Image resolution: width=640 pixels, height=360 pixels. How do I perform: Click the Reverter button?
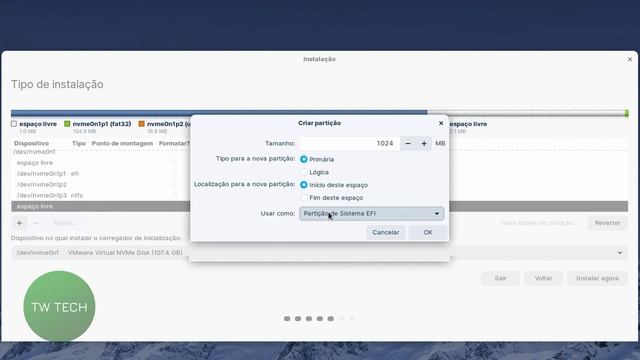click(607, 223)
